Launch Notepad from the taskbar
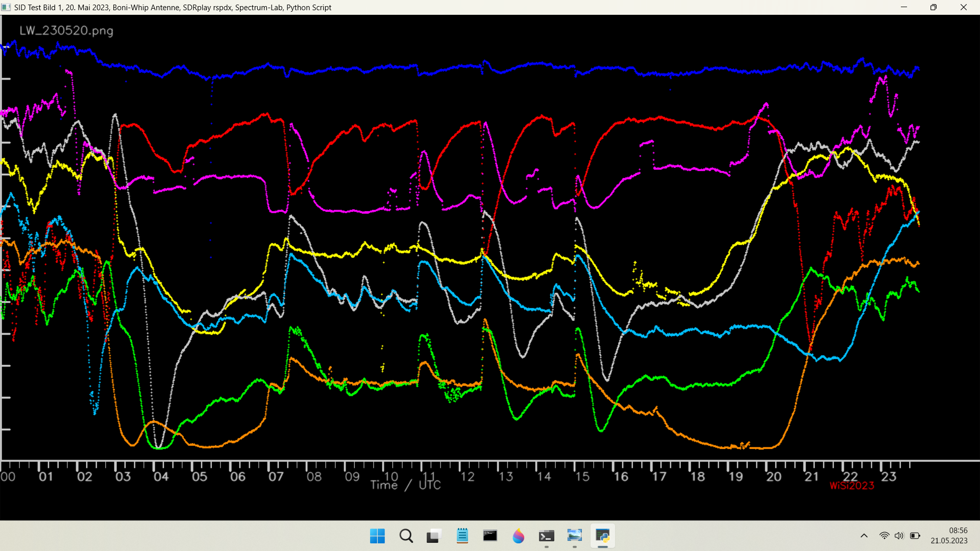Viewport: 980px width, 551px height. (x=462, y=536)
